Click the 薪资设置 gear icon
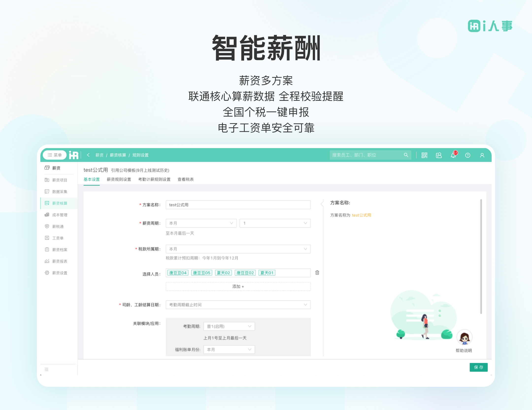Image resolution: width=532 pixels, height=410 pixels. 47,273
